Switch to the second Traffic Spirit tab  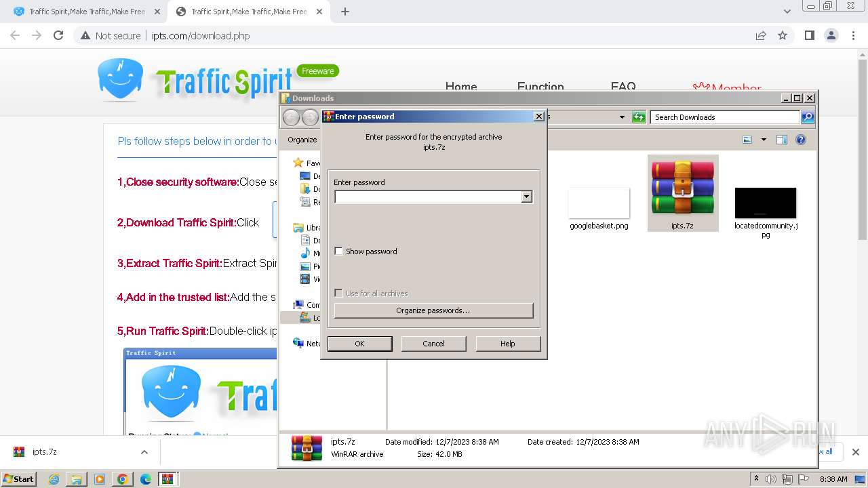pyautogui.click(x=249, y=12)
